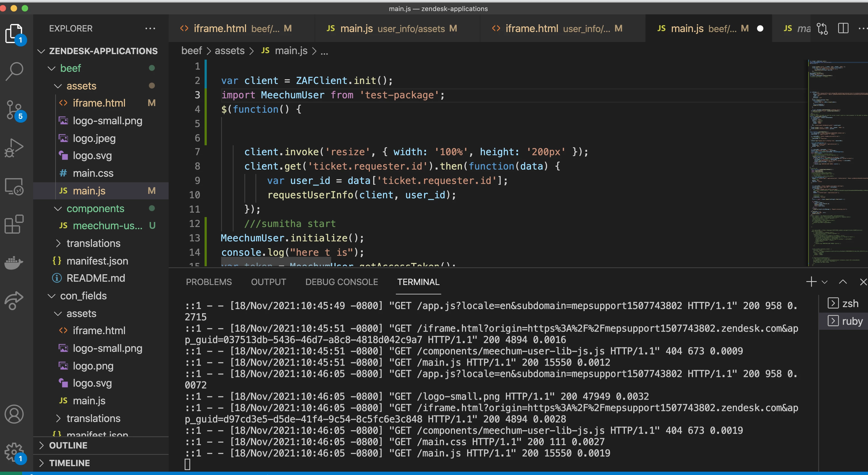Click the split editor right icon
Screen dimensions: 868x475
click(843, 28)
